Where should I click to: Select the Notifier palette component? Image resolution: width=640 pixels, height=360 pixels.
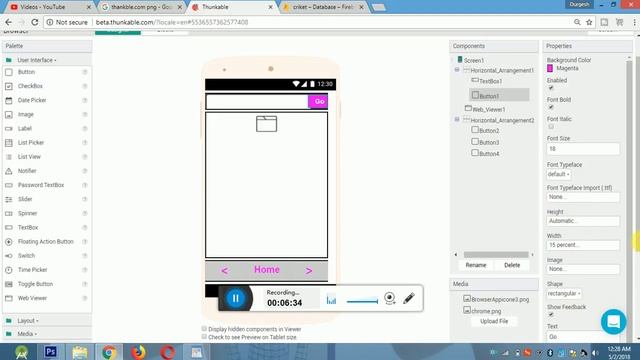(x=27, y=171)
